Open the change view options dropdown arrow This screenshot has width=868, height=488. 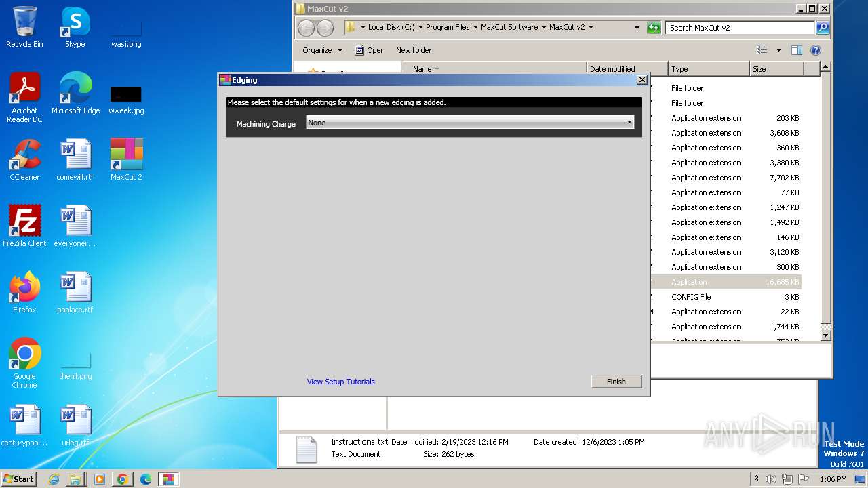click(778, 50)
